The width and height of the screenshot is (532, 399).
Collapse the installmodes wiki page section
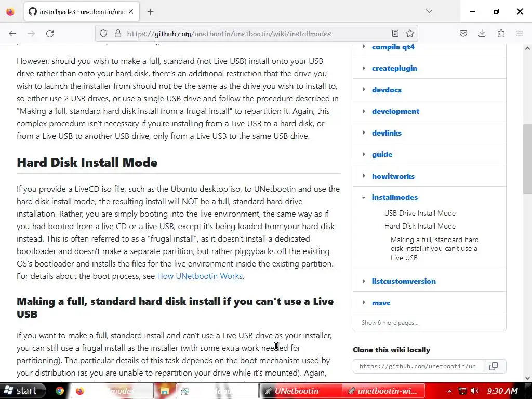364,197
